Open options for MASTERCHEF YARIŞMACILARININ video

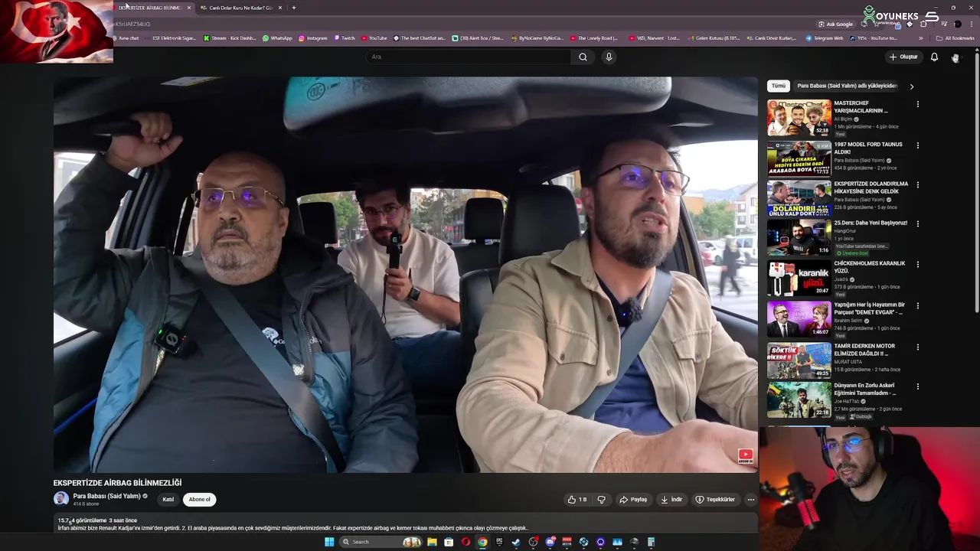(x=917, y=104)
